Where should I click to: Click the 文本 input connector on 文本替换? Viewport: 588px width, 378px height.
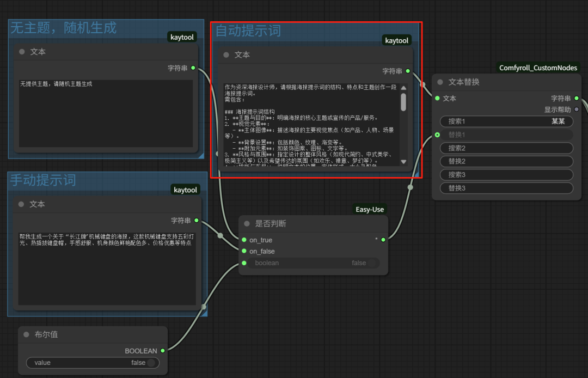(x=437, y=98)
